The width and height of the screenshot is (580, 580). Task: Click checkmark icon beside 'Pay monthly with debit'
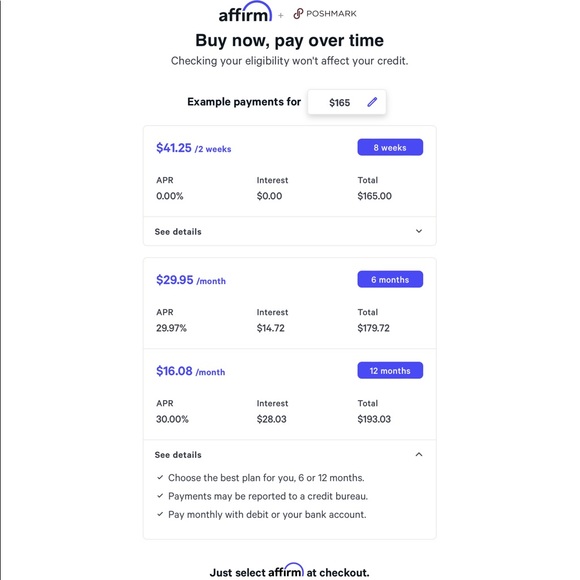tap(160, 515)
